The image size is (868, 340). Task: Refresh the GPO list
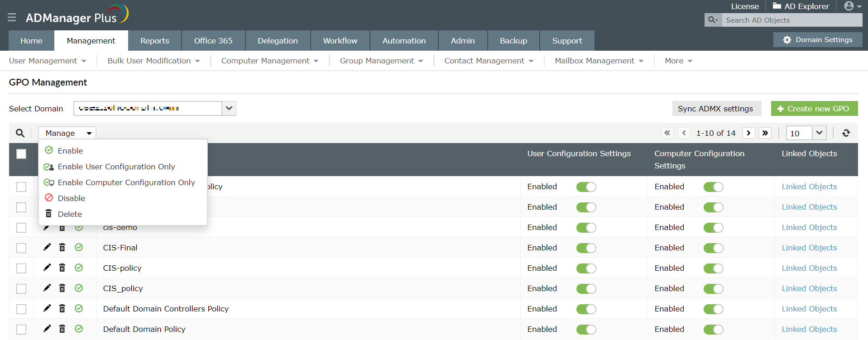846,133
